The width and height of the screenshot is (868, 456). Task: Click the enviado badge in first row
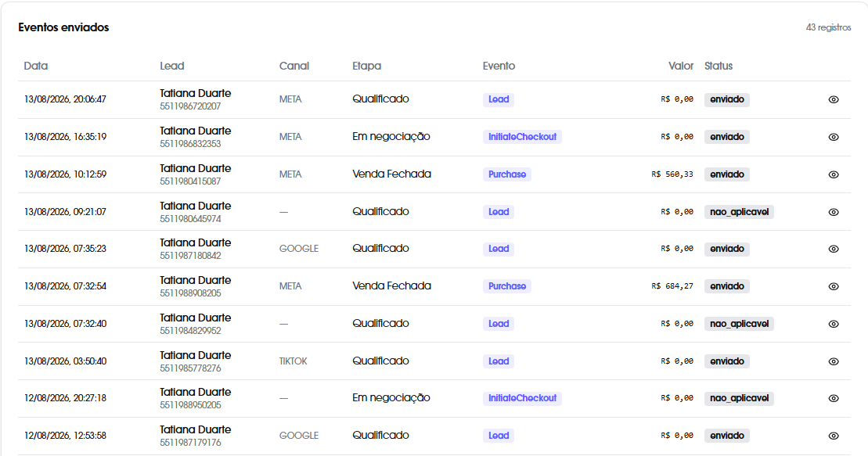coord(727,99)
